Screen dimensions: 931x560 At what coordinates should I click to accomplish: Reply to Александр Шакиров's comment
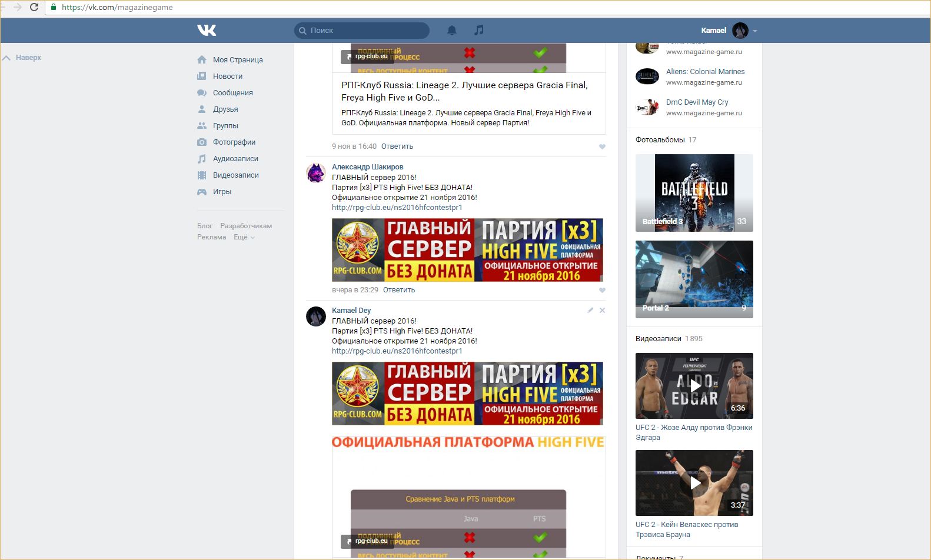click(399, 290)
